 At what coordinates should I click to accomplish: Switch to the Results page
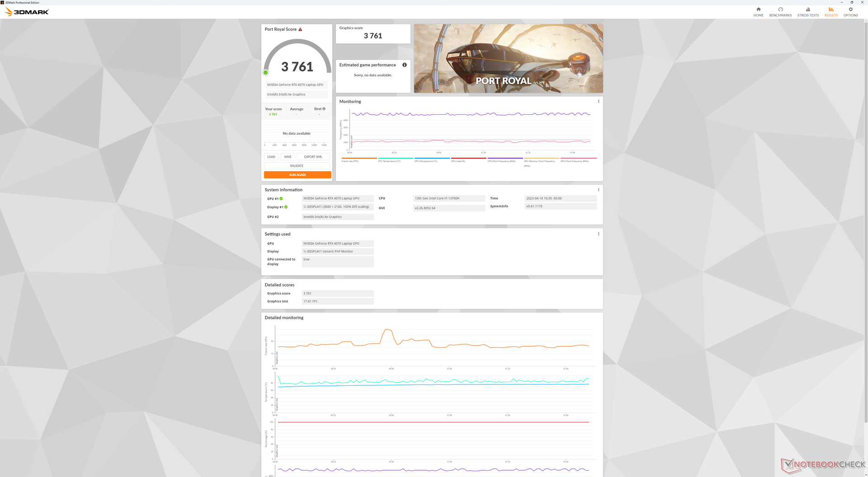[x=830, y=12]
